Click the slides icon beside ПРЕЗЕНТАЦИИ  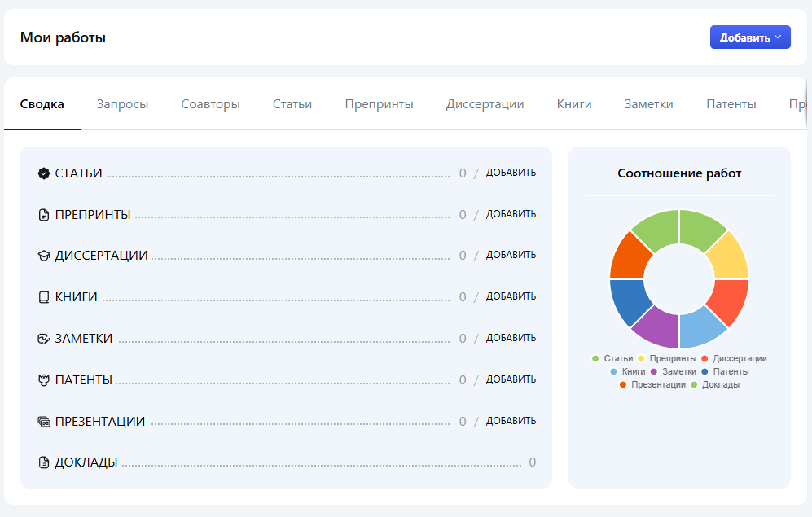pyautogui.click(x=44, y=422)
